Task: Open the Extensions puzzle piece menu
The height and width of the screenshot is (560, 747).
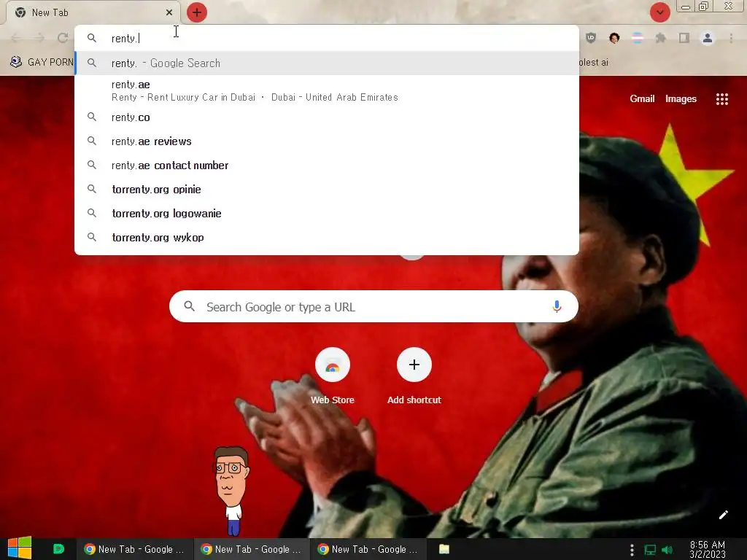Action: coord(661,38)
